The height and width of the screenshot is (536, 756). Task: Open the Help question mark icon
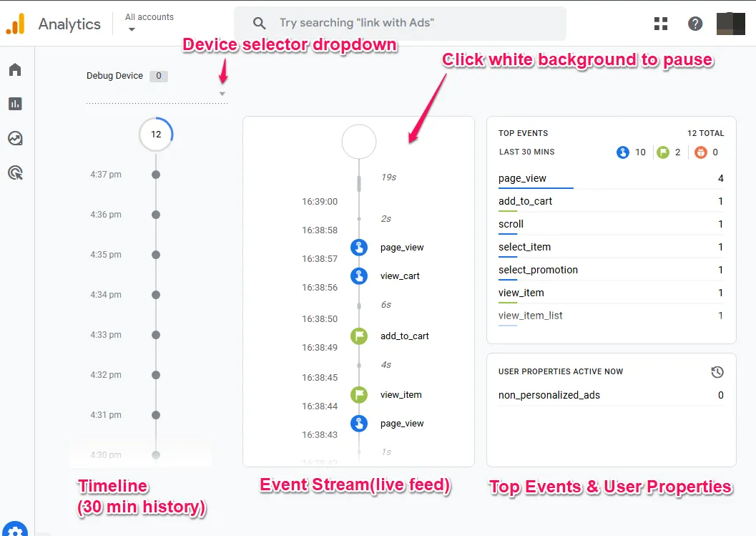[x=695, y=24]
